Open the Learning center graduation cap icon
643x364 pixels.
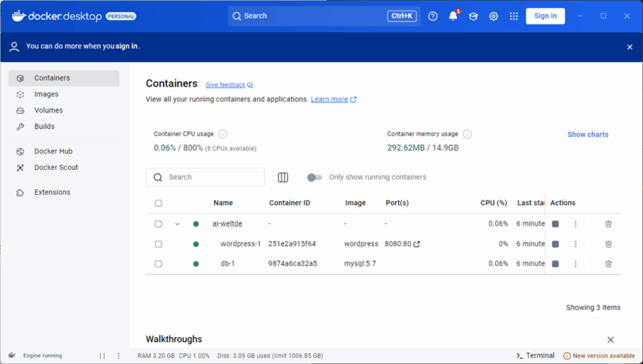473,16
